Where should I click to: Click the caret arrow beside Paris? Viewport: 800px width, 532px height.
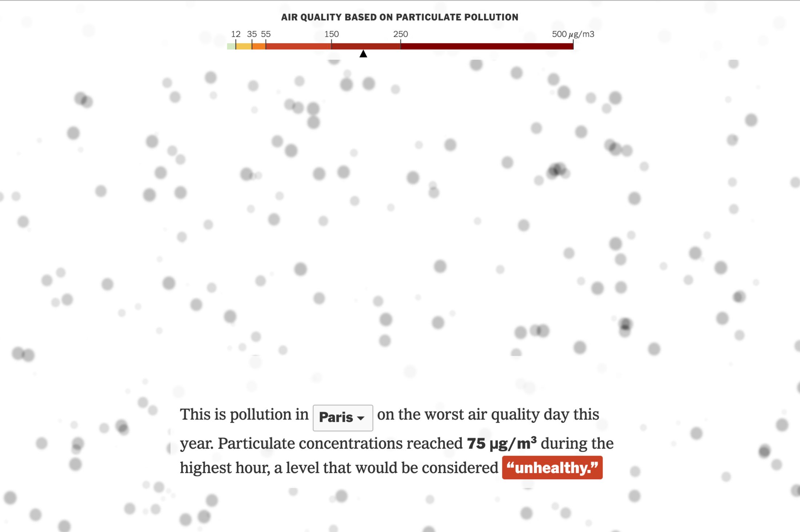361,418
